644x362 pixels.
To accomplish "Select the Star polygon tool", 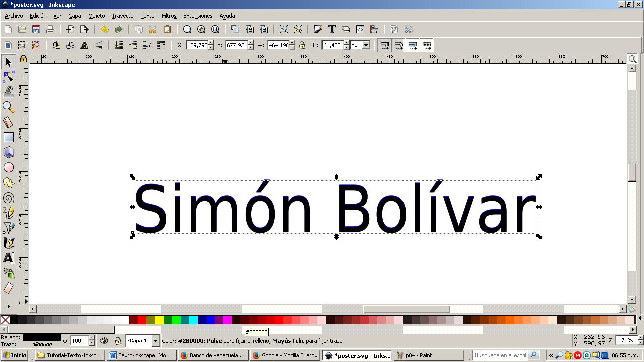I will 8,183.
